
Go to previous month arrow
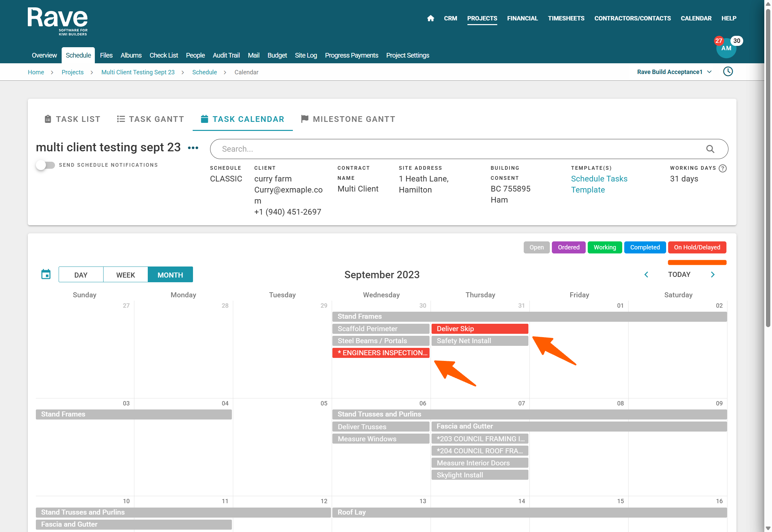point(646,275)
